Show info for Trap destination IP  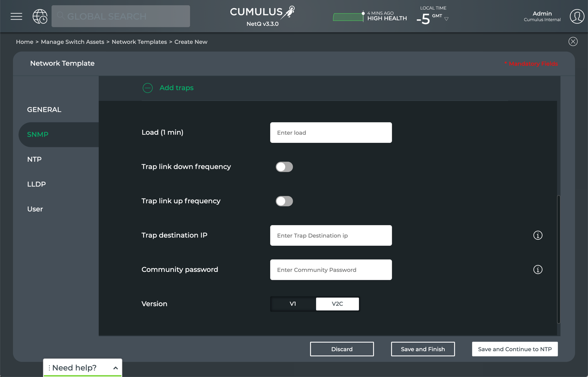[538, 235]
